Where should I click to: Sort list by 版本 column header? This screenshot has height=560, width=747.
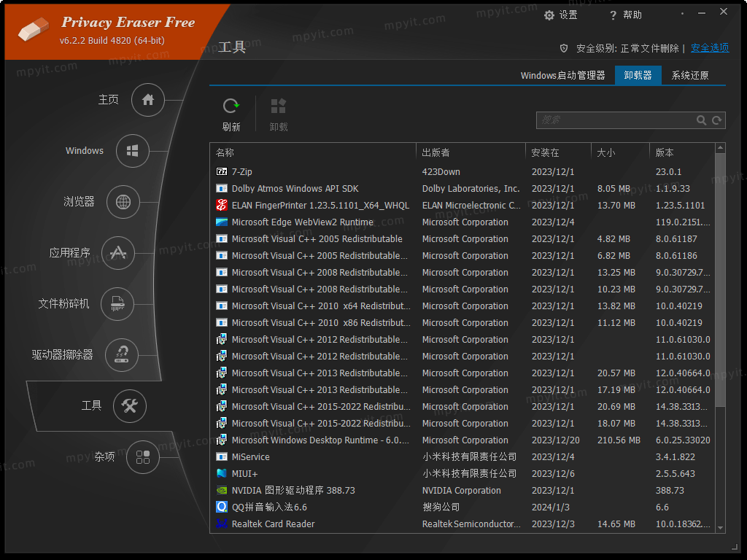point(682,152)
